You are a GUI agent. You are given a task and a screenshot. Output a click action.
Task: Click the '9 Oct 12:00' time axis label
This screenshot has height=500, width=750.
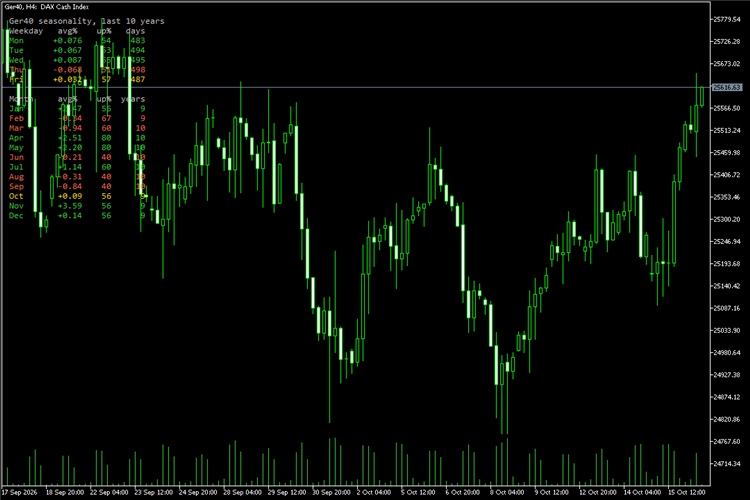point(551,492)
